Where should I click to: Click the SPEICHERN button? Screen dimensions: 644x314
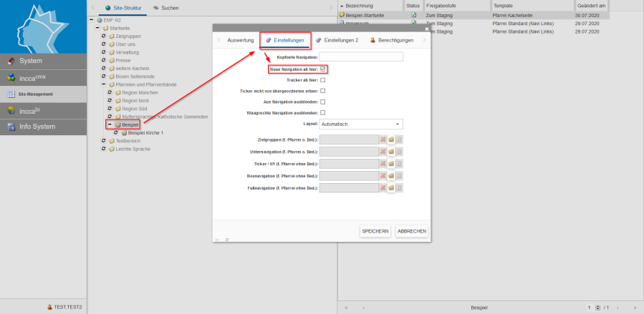(x=375, y=231)
